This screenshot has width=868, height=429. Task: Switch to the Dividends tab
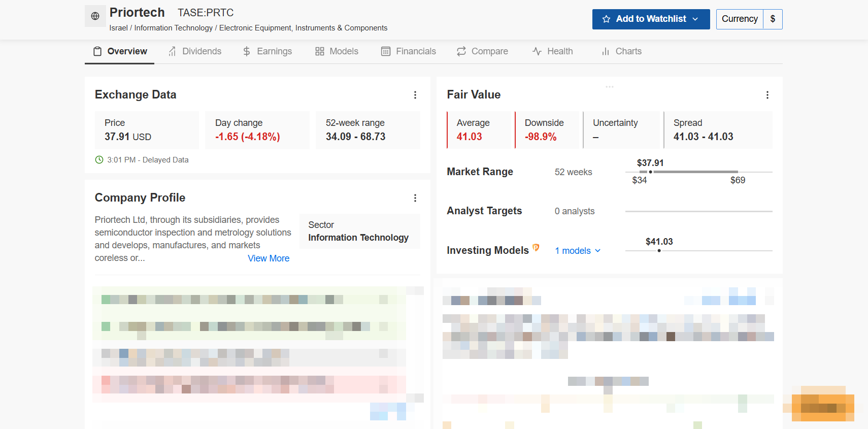(195, 51)
